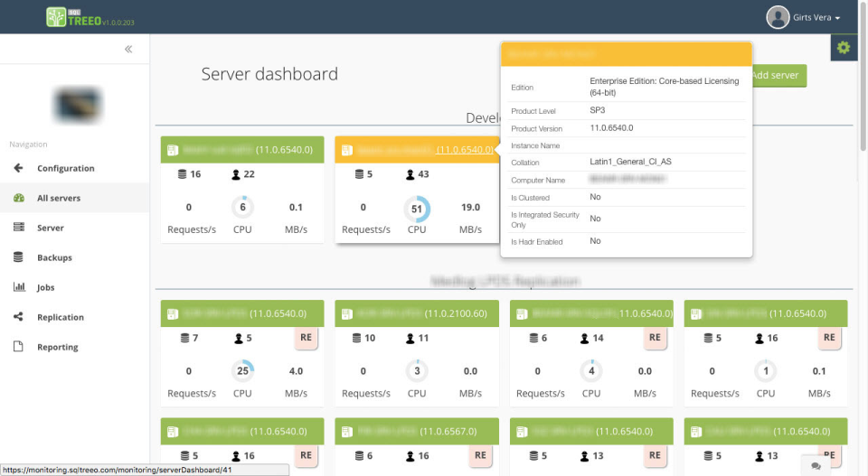Image resolution: width=868 pixels, height=476 pixels.
Task: Click the Reporting document icon
Action: click(x=18, y=346)
